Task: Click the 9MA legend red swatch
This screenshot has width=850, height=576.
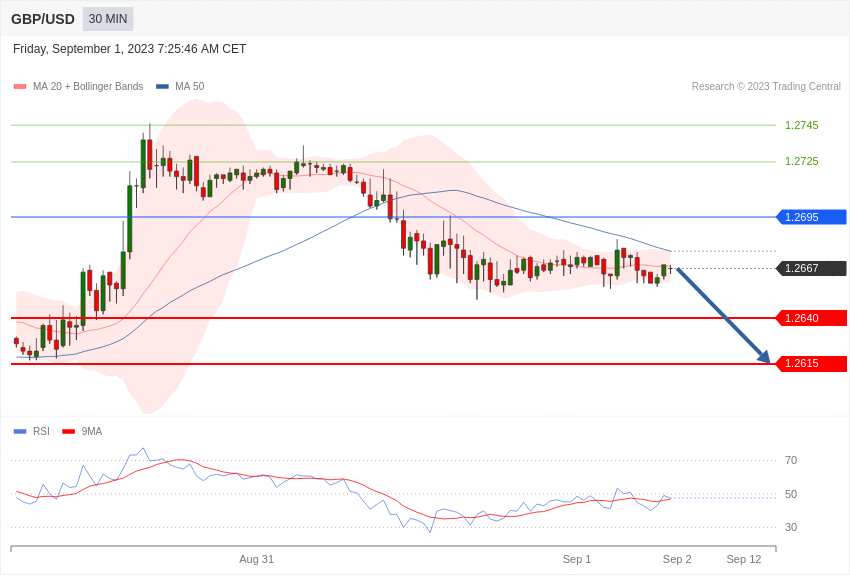Action: (x=69, y=432)
